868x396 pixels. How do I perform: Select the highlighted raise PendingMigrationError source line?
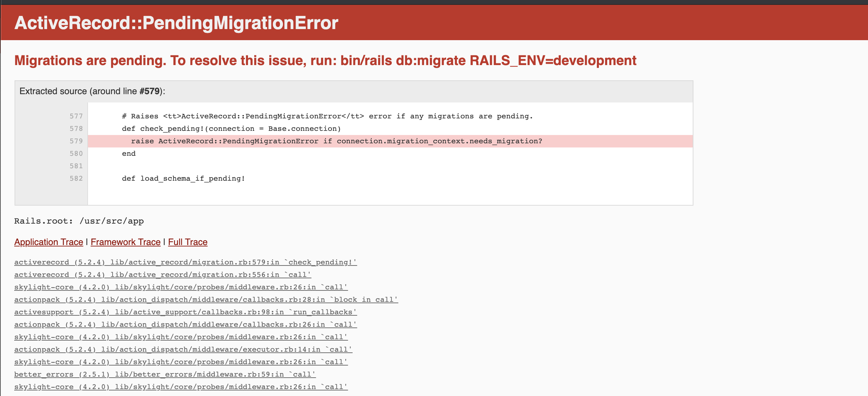pos(336,141)
